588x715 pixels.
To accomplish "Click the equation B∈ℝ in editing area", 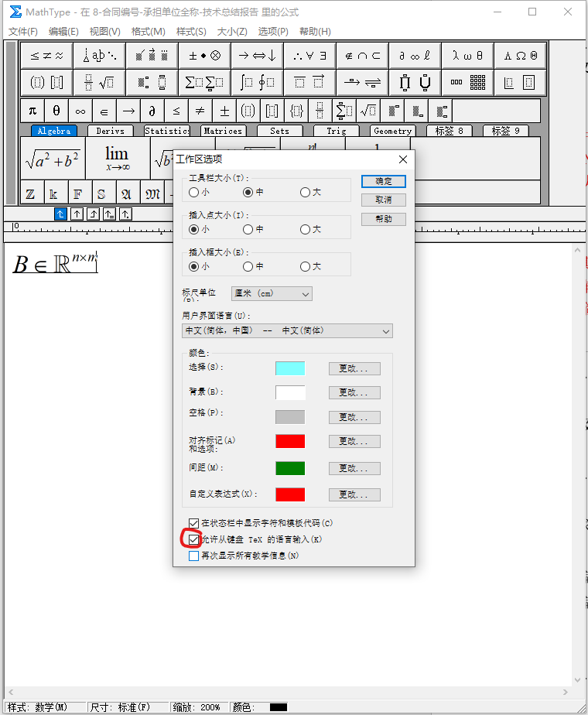I will click(54, 264).
